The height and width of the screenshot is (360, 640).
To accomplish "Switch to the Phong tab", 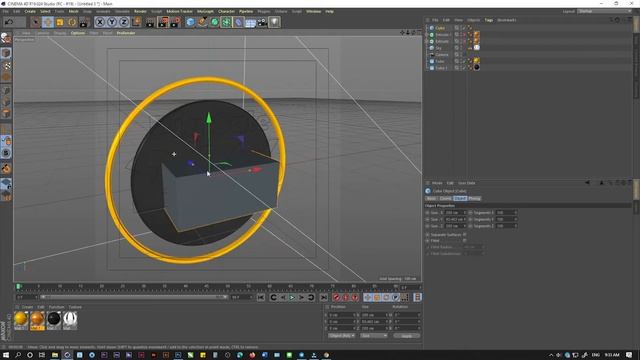I will 474,198.
